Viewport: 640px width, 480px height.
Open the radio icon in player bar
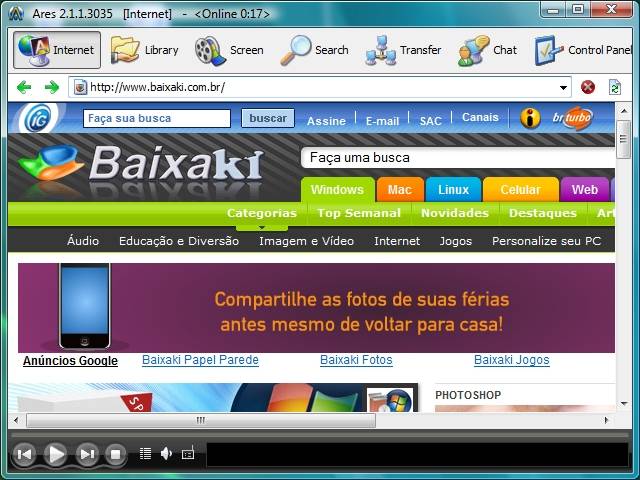click(x=188, y=453)
